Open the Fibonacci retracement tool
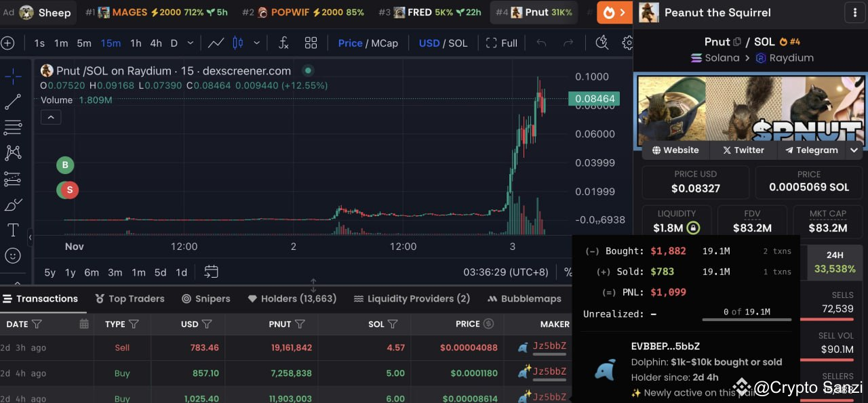This screenshot has width=868, height=403. pyautogui.click(x=13, y=127)
